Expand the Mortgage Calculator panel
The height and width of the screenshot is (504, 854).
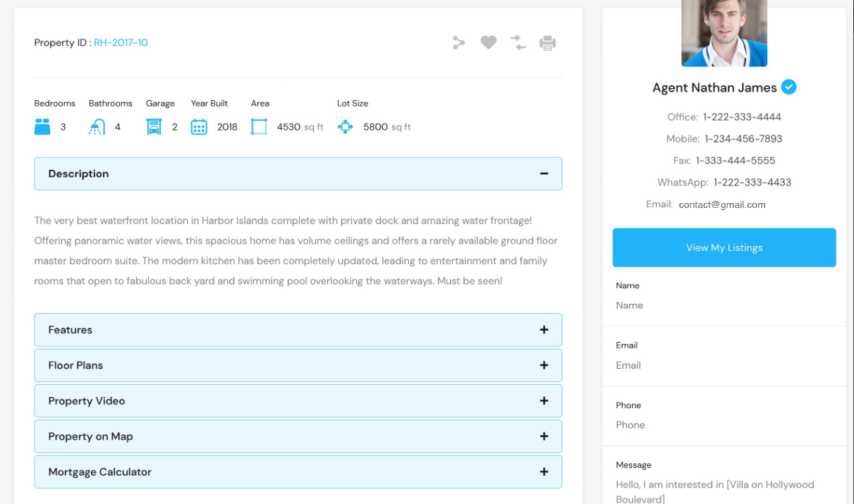tap(544, 472)
